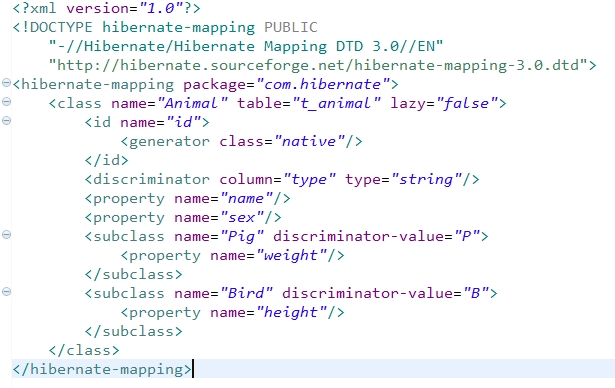Click the generator class "native" value
Screen dimensions: 615x388
(x=309, y=141)
